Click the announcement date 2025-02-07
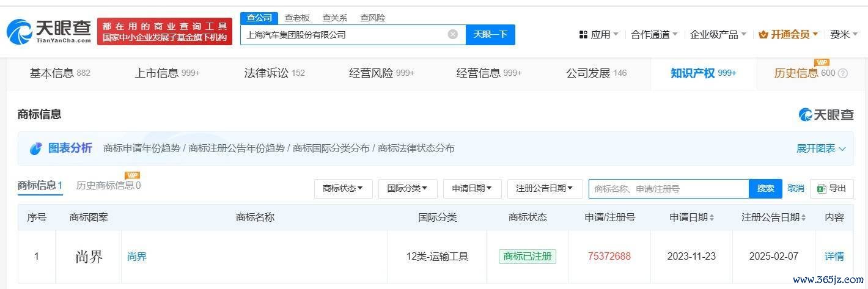 click(773, 257)
